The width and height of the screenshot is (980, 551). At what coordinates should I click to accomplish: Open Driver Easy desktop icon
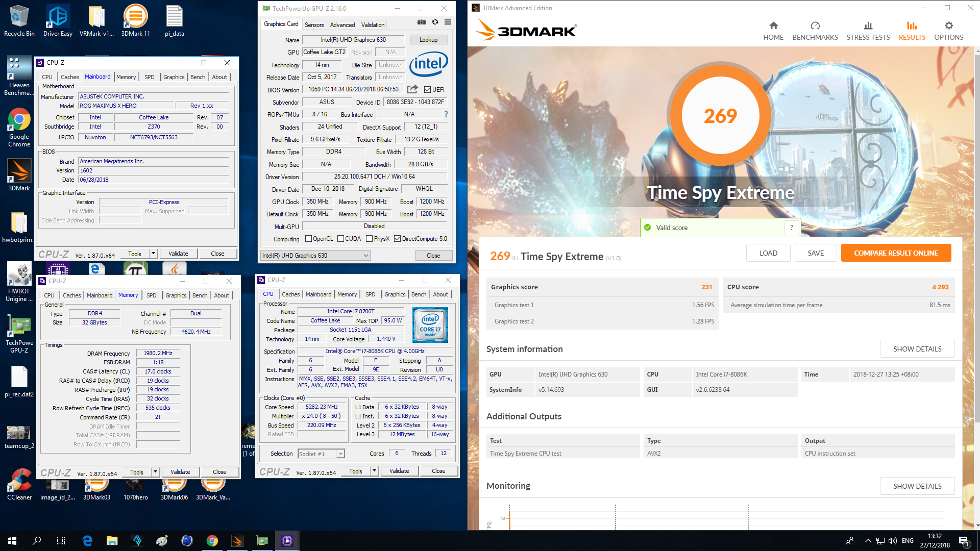tap(58, 21)
